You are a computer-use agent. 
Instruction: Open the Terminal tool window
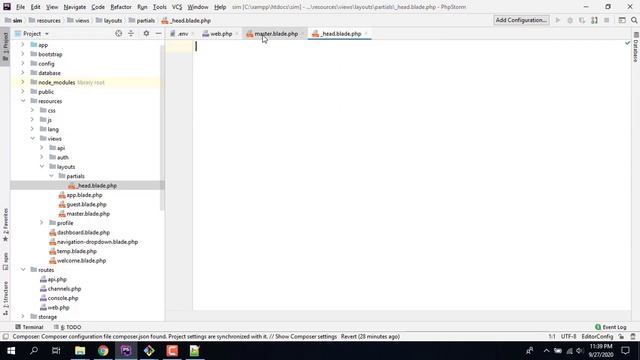click(29, 327)
